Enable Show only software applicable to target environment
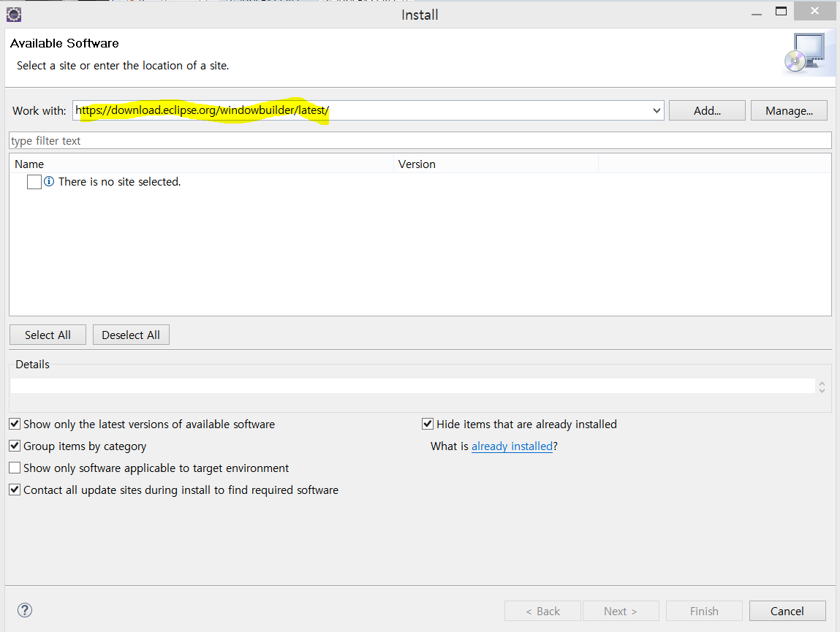The image size is (840, 632). coord(15,468)
